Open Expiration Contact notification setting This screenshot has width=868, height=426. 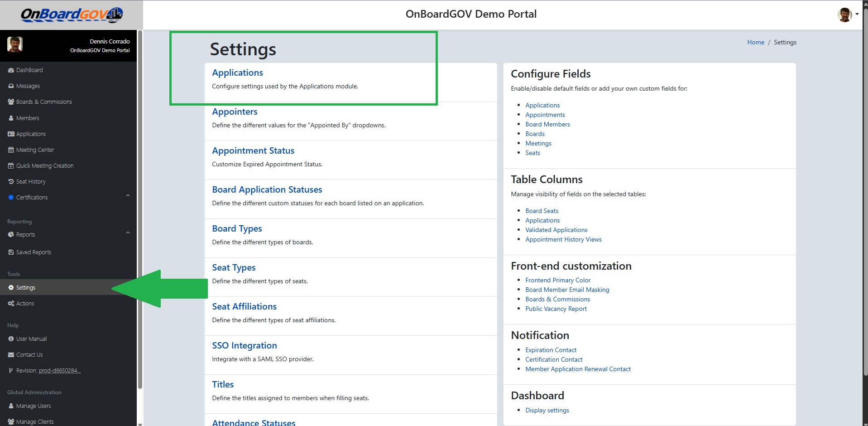click(551, 350)
